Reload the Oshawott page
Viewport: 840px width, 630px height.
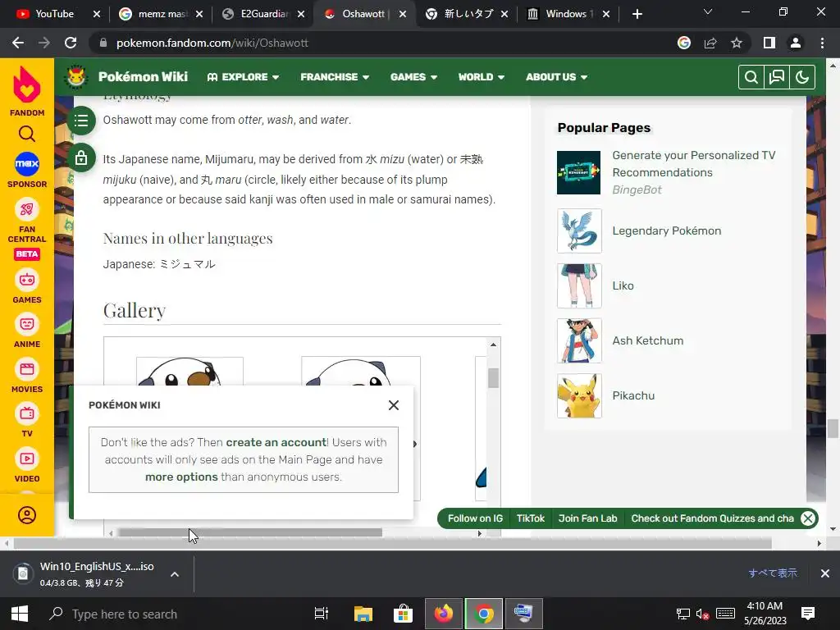tap(71, 43)
